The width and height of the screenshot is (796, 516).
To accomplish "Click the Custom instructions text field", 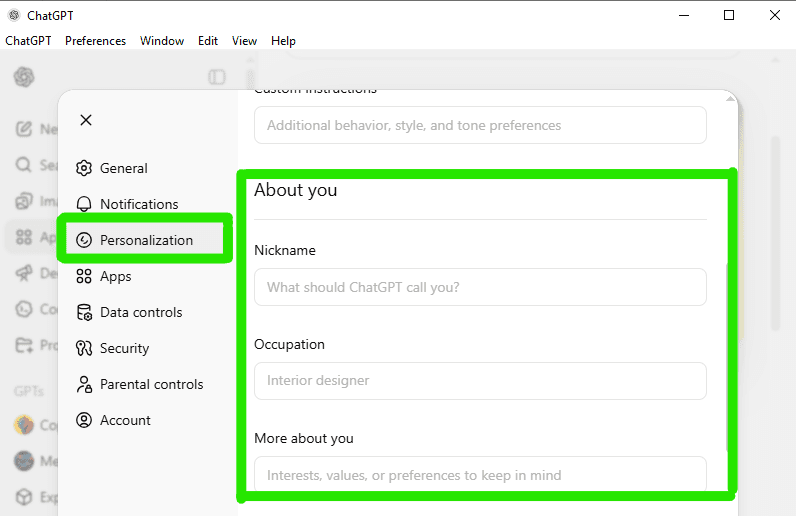I will click(480, 125).
